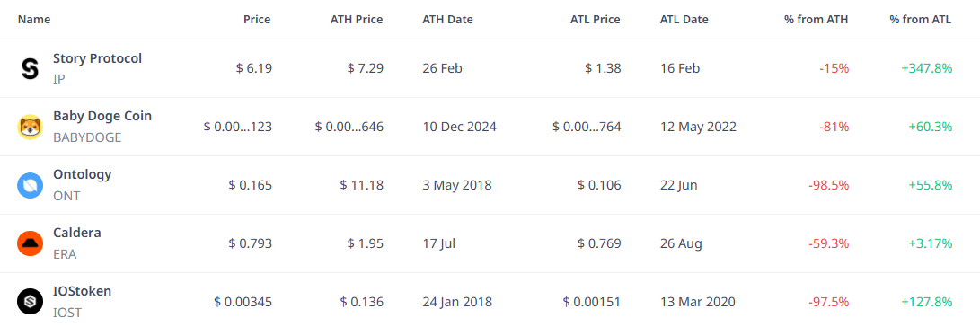
Task: Sort by Price column header
Action: [x=257, y=20]
